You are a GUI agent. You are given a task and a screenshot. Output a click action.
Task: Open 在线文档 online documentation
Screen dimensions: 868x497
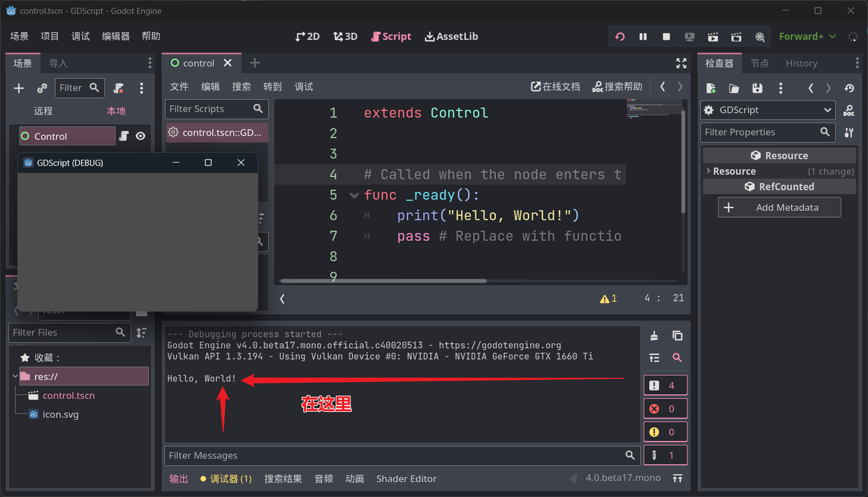click(x=555, y=87)
